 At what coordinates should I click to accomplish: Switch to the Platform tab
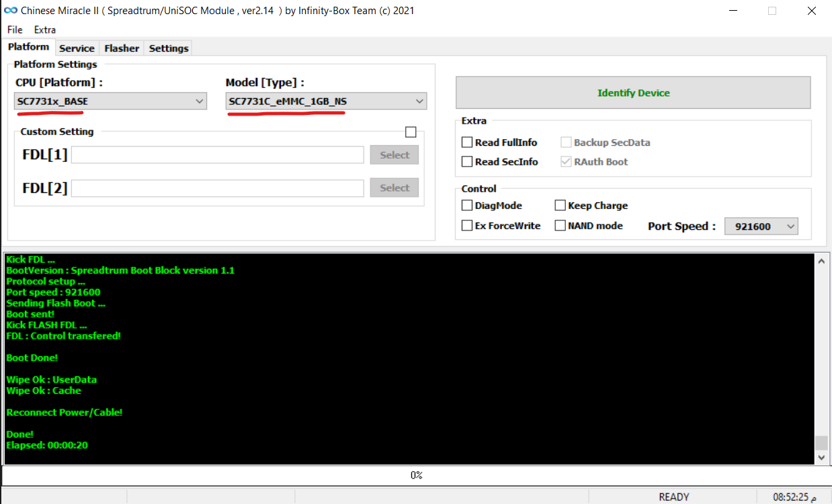pos(29,47)
